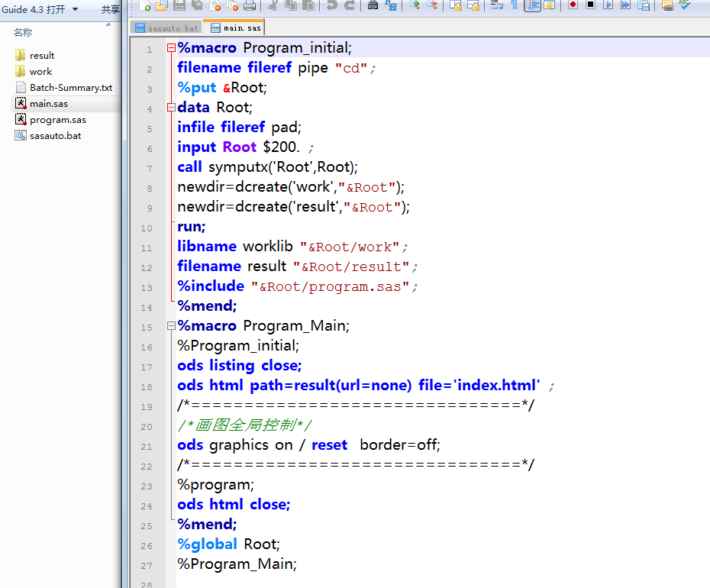This screenshot has width=710, height=588.
Task: Select the main.sas editor tab
Action: click(x=235, y=28)
